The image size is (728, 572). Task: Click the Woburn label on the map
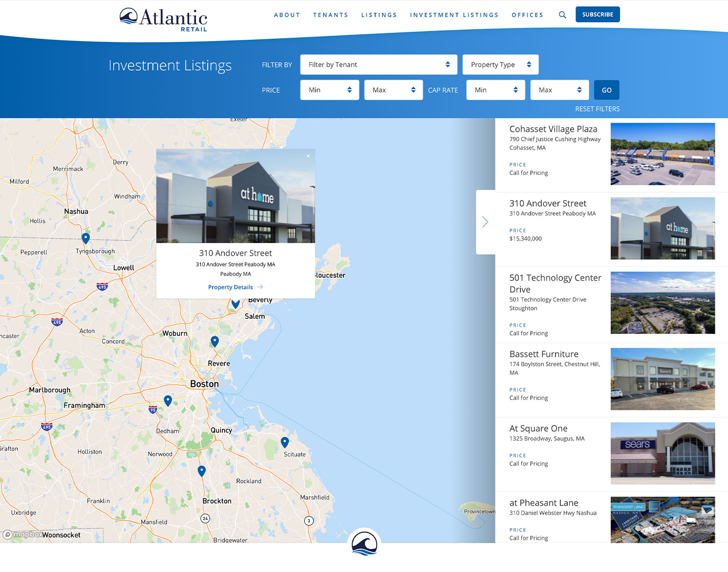coord(175,333)
